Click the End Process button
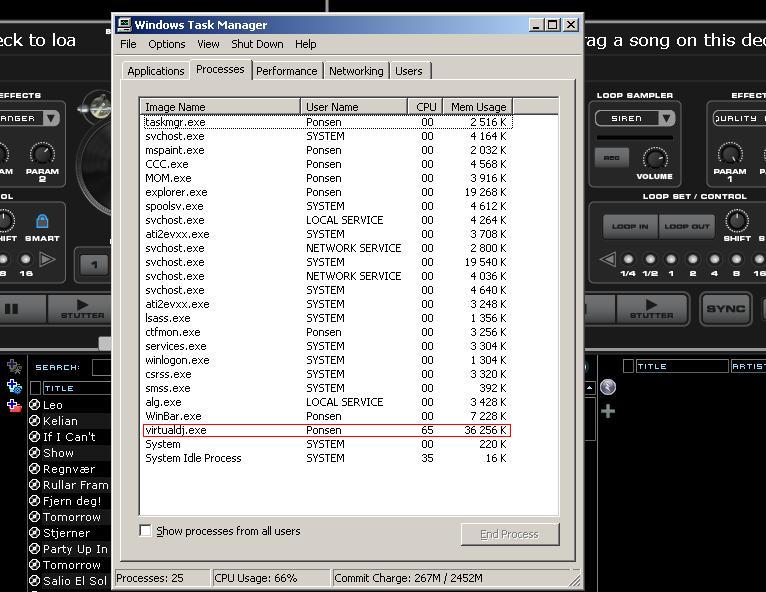 [510, 534]
